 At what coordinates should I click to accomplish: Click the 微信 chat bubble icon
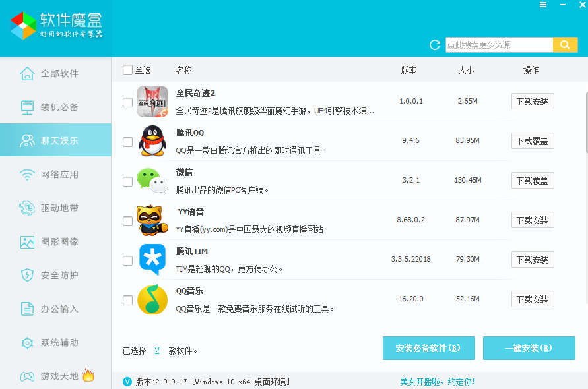point(152,181)
